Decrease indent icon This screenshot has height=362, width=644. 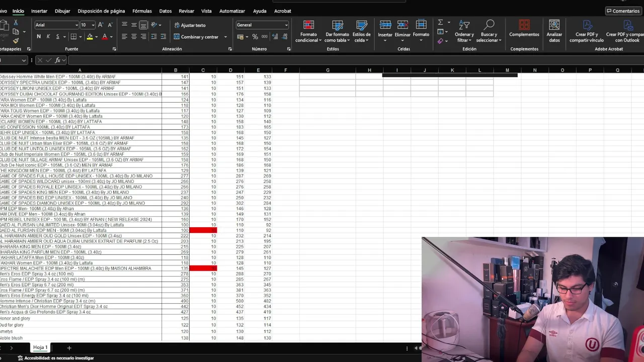pyautogui.click(x=154, y=37)
